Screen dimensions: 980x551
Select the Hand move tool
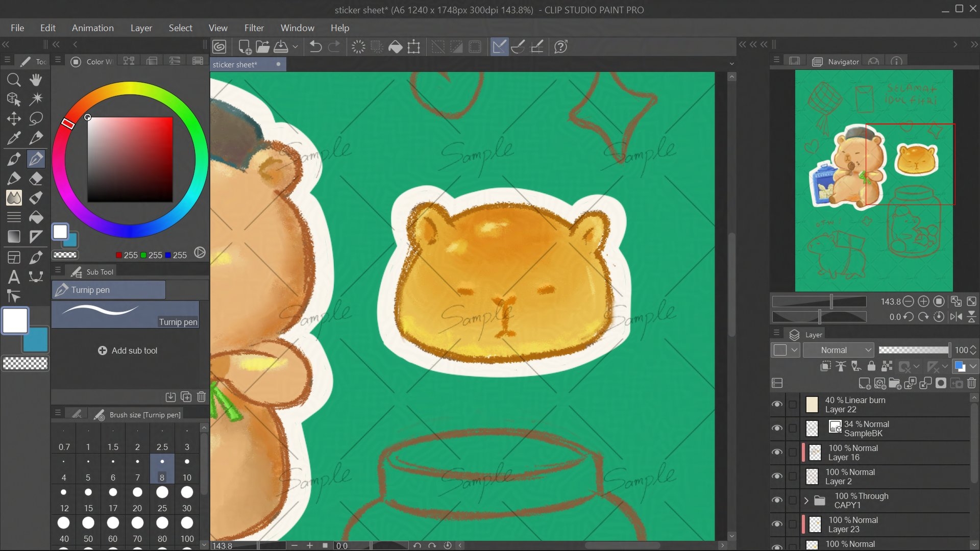[36, 80]
